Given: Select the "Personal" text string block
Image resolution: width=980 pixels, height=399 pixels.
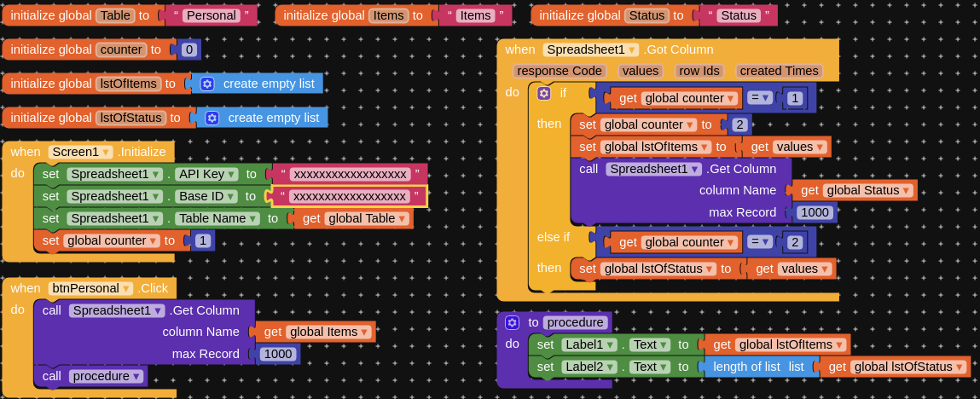Looking at the screenshot, I should coord(212,15).
